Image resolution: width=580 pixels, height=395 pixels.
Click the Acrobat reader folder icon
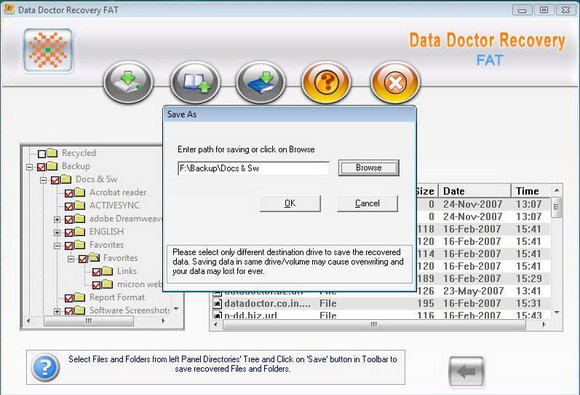(x=80, y=192)
